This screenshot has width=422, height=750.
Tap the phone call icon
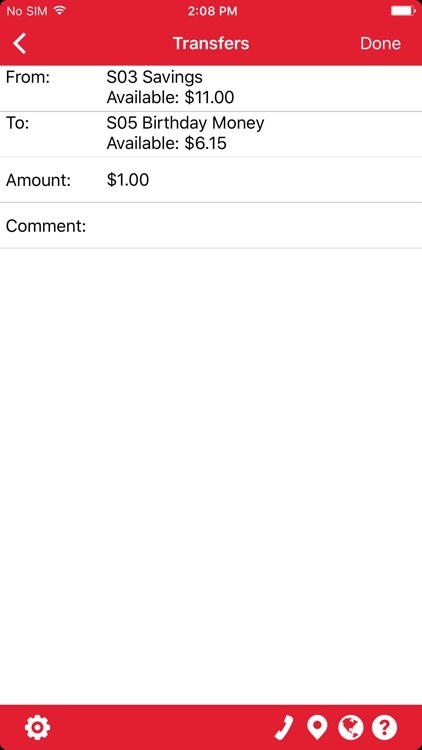(284, 728)
